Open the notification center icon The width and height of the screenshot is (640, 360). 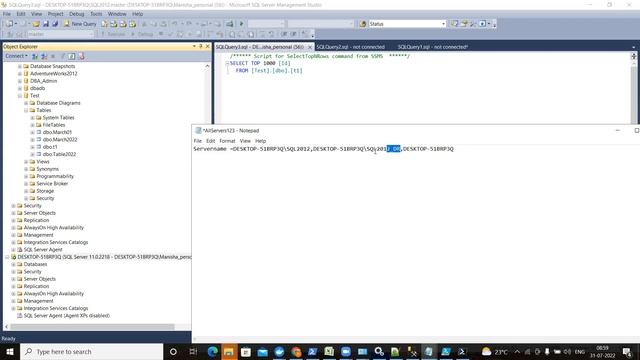tap(627, 352)
